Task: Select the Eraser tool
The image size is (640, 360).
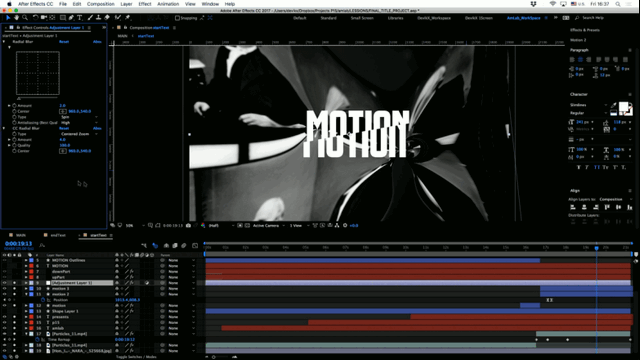Action: (107, 18)
